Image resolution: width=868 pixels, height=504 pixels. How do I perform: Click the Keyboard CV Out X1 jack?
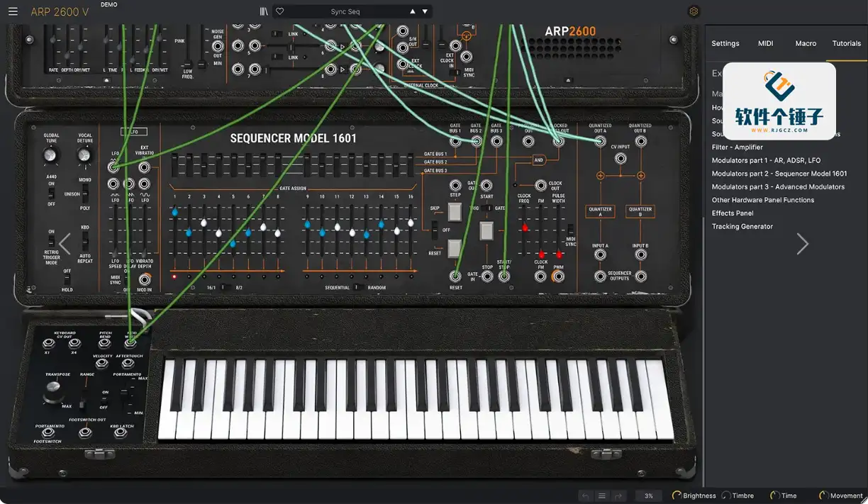tap(48, 344)
